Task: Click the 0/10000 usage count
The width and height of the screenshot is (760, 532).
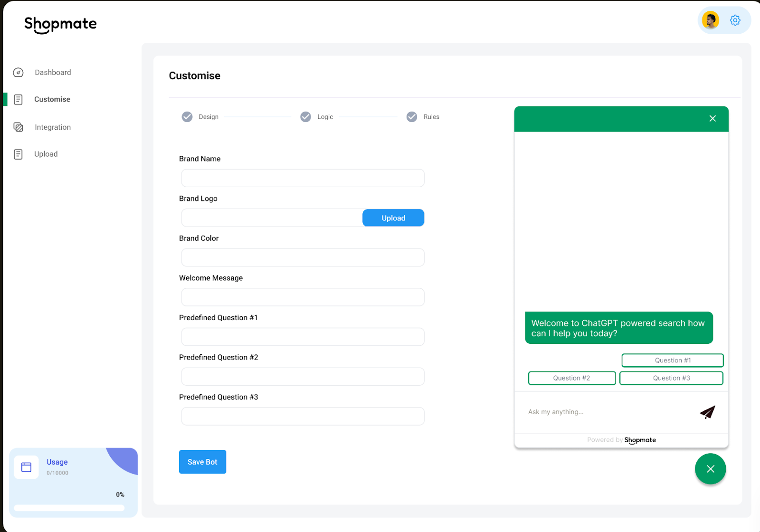Action: pyautogui.click(x=57, y=473)
